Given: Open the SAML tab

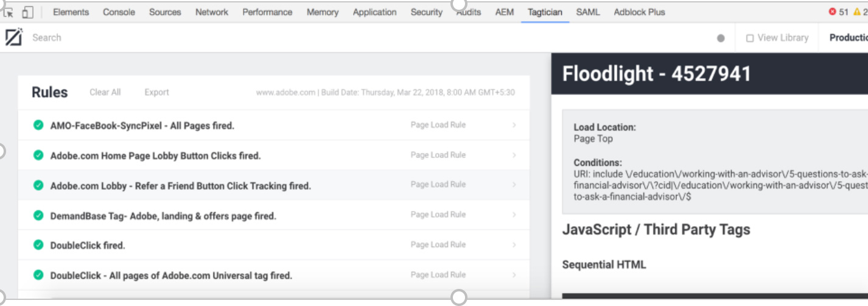Looking at the screenshot, I should tap(588, 12).
